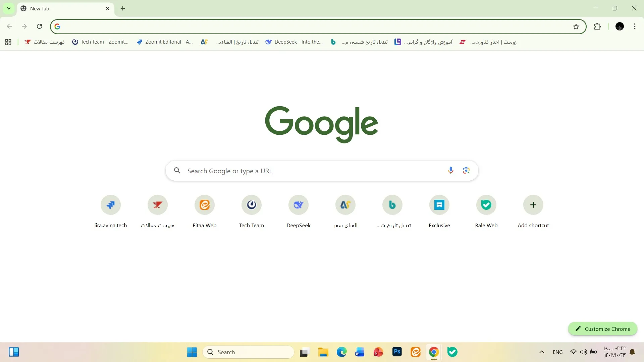The image size is (644, 362).
Task: Open the DeepSeek shortcut
Action: 299,204
